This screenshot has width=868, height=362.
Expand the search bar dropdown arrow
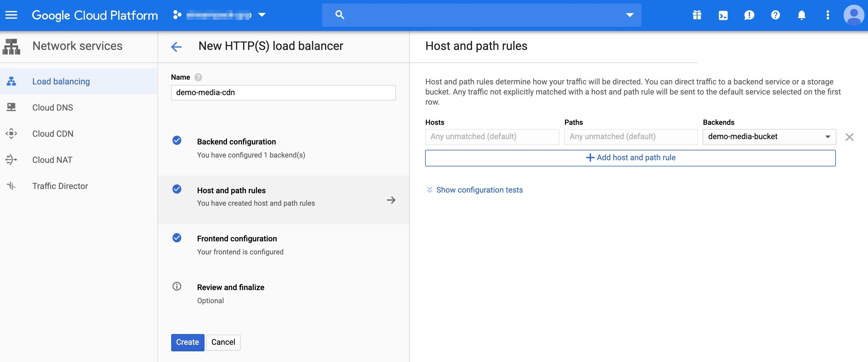click(629, 15)
